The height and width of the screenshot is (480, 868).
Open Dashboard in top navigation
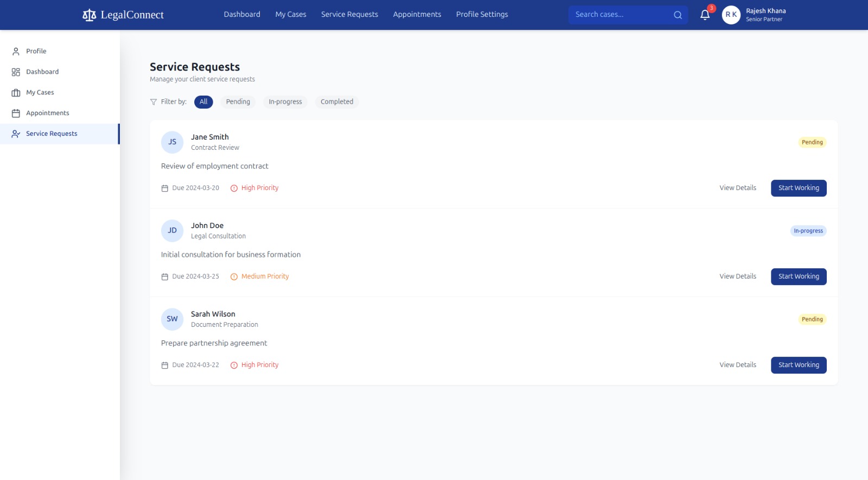242,15
